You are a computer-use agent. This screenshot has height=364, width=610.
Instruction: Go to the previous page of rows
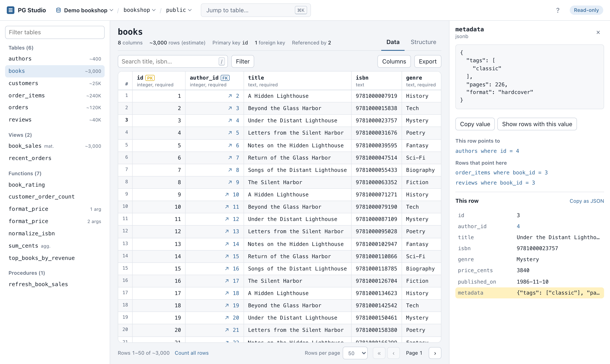394,353
